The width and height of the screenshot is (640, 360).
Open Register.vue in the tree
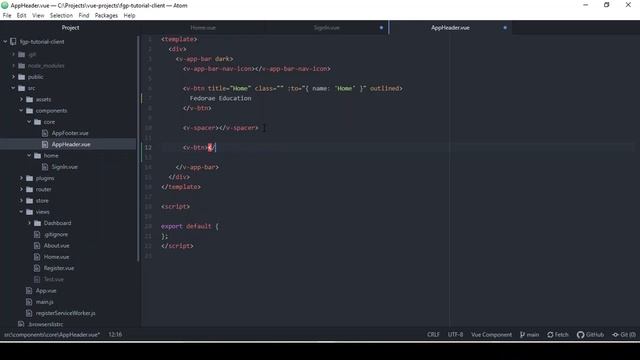click(59, 268)
